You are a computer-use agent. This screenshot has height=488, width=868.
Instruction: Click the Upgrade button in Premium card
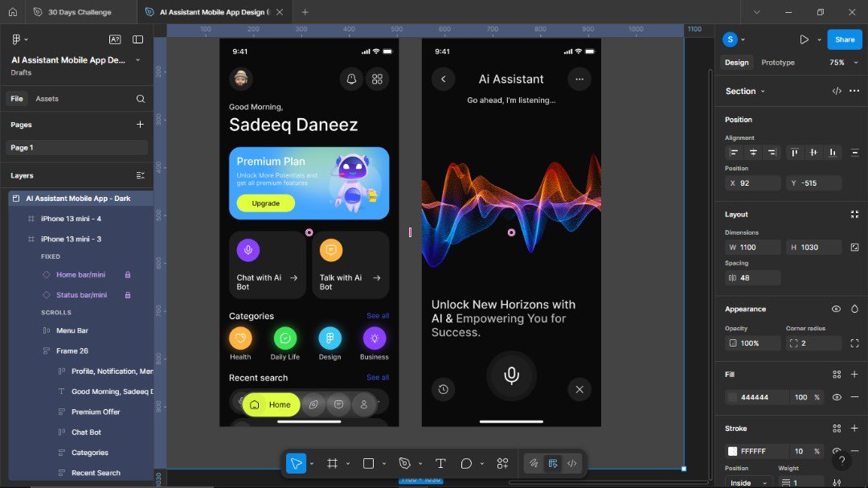point(266,203)
